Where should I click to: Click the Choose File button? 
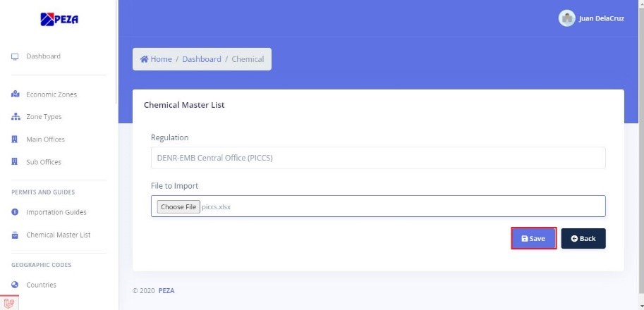[178, 207]
